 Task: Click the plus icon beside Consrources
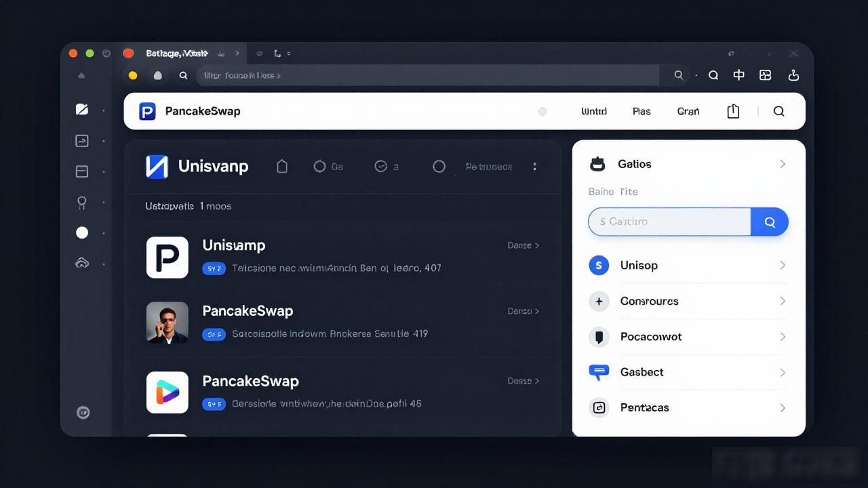tap(599, 301)
